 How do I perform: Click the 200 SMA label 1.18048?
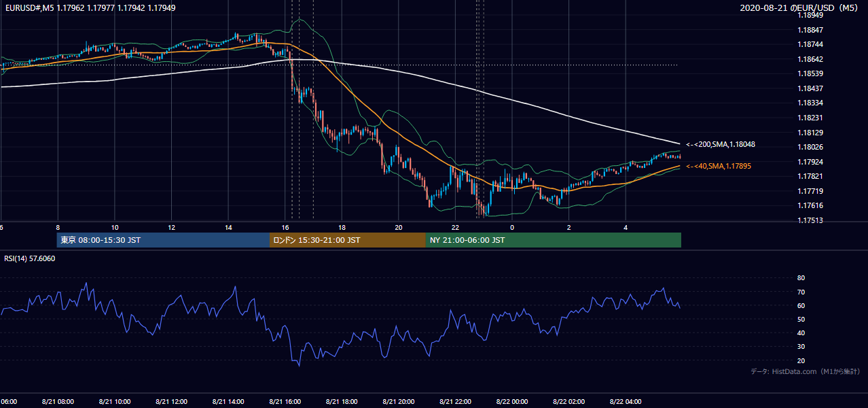721,145
